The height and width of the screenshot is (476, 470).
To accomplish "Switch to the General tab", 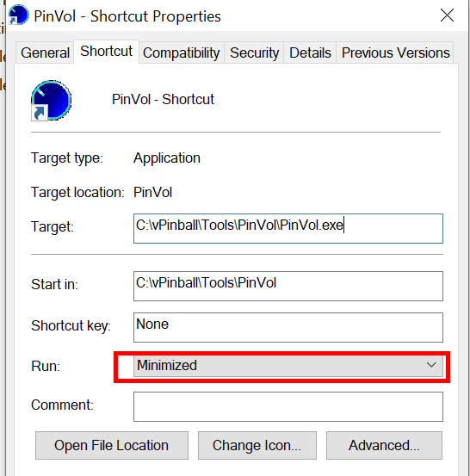I will click(45, 53).
